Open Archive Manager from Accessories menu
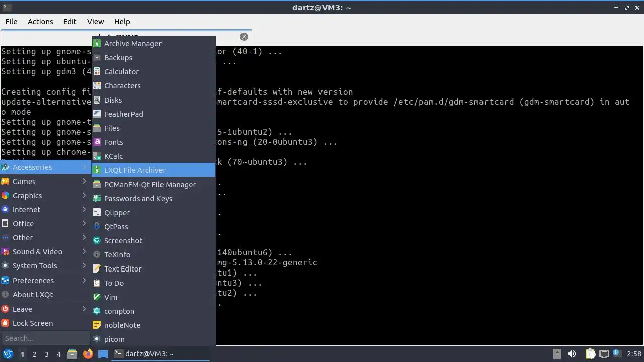 tap(153, 44)
